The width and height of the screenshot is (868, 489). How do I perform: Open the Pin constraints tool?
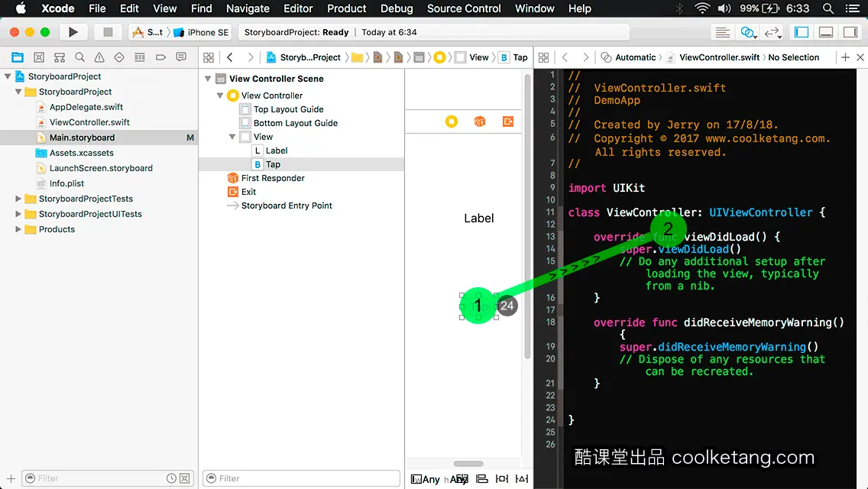point(501,478)
